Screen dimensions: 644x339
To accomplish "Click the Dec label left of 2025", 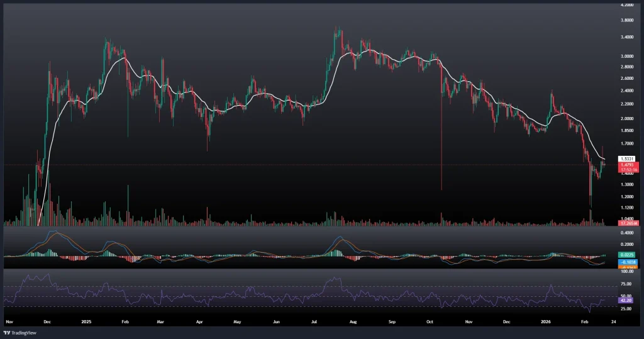I will [x=47, y=321].
